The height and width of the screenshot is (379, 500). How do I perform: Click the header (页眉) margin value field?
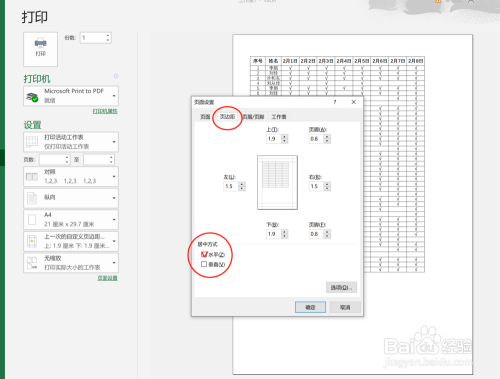(x=317, y=139)
